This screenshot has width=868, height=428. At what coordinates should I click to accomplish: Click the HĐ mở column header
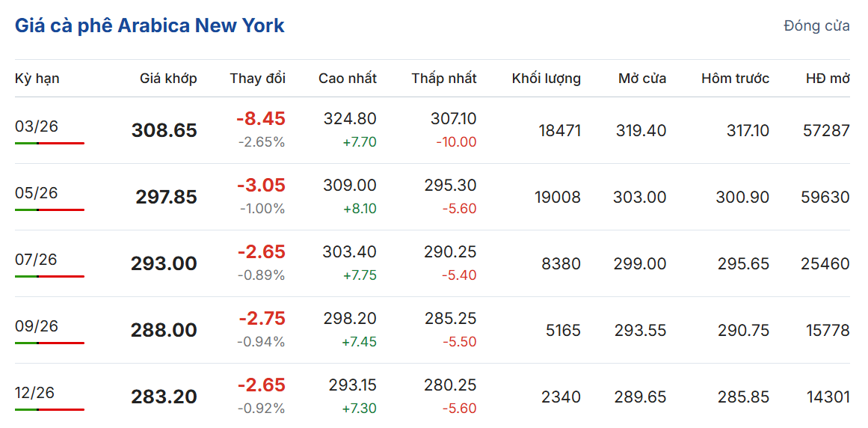(828, 79)
